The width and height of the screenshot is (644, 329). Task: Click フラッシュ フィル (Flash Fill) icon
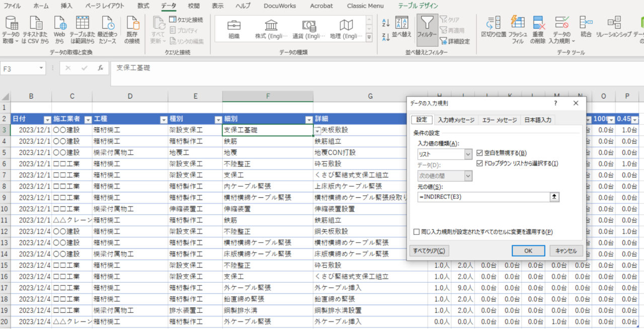click(518, 30)
